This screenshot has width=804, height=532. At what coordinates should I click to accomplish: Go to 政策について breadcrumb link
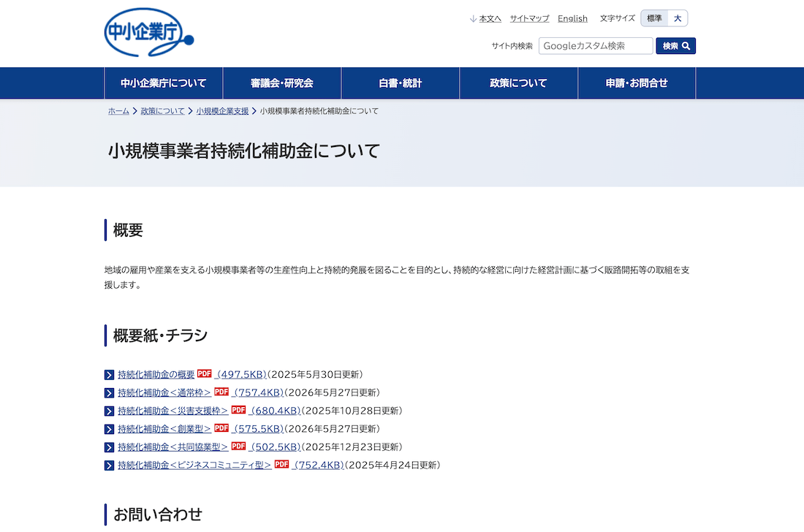click(162, 110)
